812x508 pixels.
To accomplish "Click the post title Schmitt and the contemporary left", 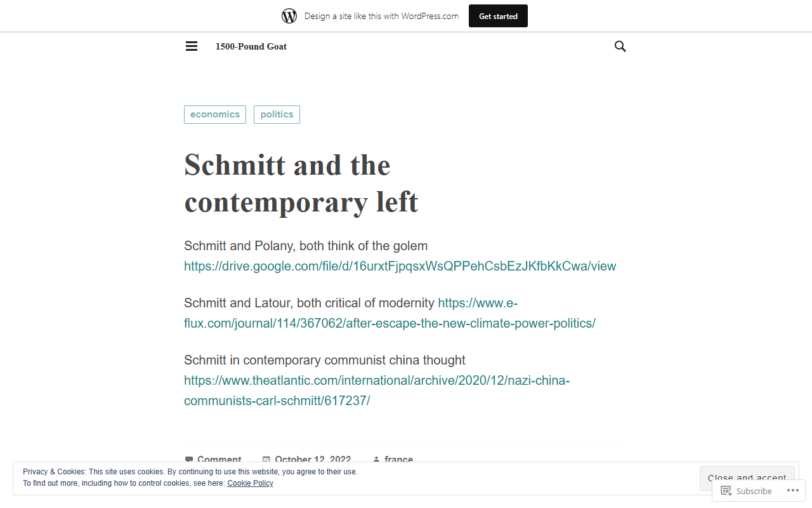I will click(x=301, y=184).
